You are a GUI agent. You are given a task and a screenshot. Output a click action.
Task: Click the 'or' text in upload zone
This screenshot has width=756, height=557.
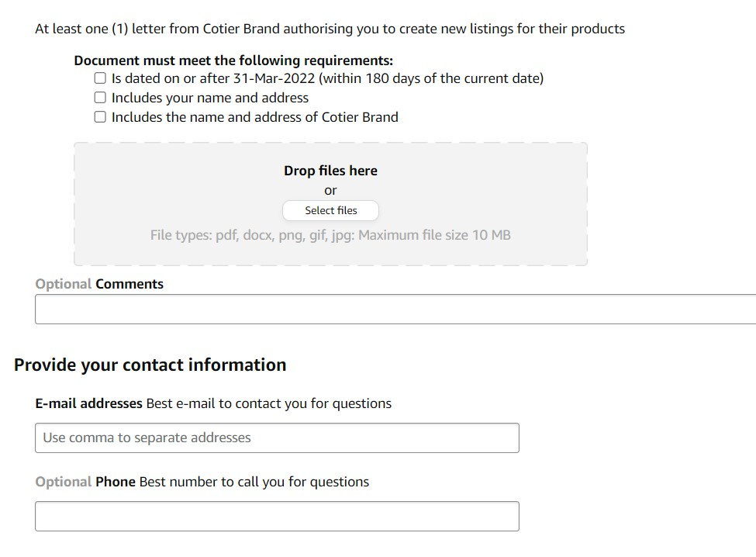330,191
